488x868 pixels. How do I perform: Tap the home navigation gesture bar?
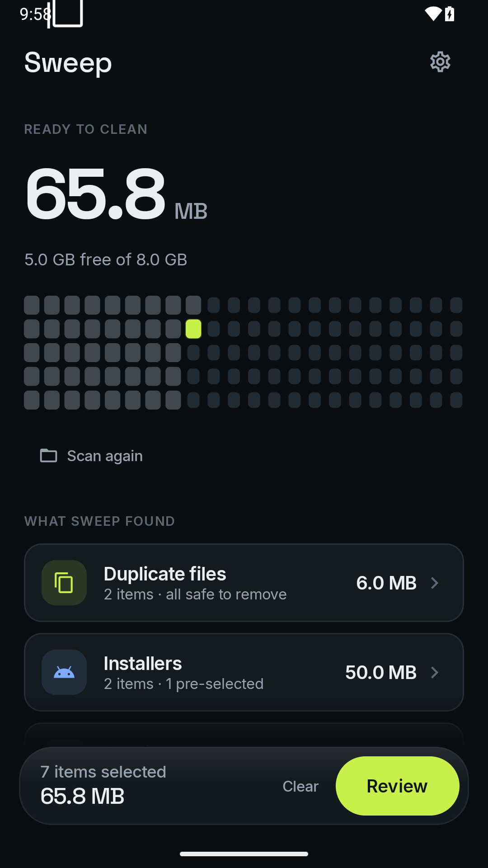[244, 854]
